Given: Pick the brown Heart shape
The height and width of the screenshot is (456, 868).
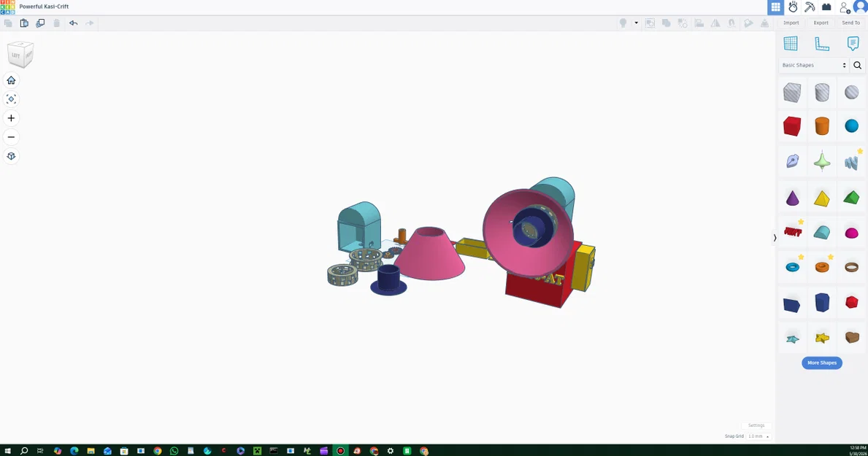Looking at the screenshot, I should [x=851, y=337].
